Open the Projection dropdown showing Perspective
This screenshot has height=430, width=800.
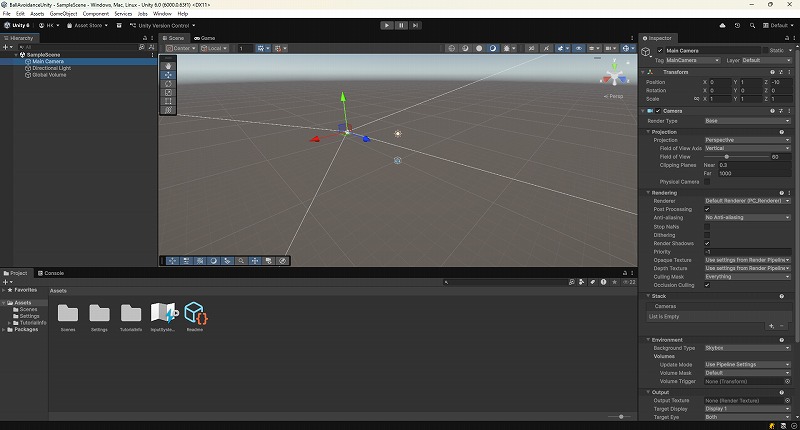[x=747, y=140]
